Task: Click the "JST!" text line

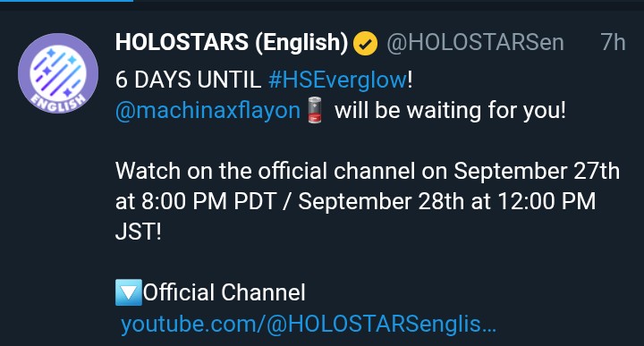Action: (139, 232)
